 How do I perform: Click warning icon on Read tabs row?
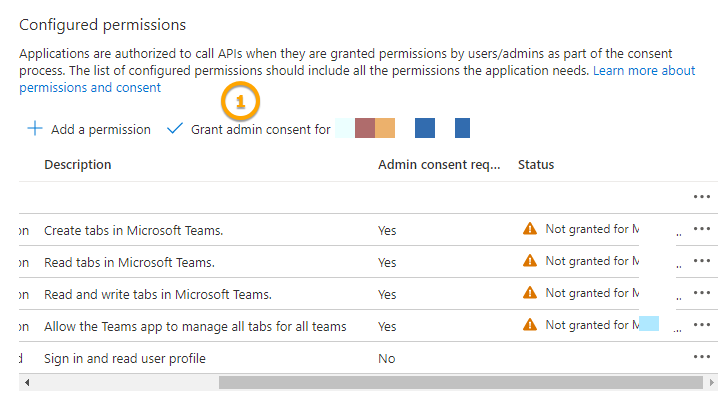[530, 261]
